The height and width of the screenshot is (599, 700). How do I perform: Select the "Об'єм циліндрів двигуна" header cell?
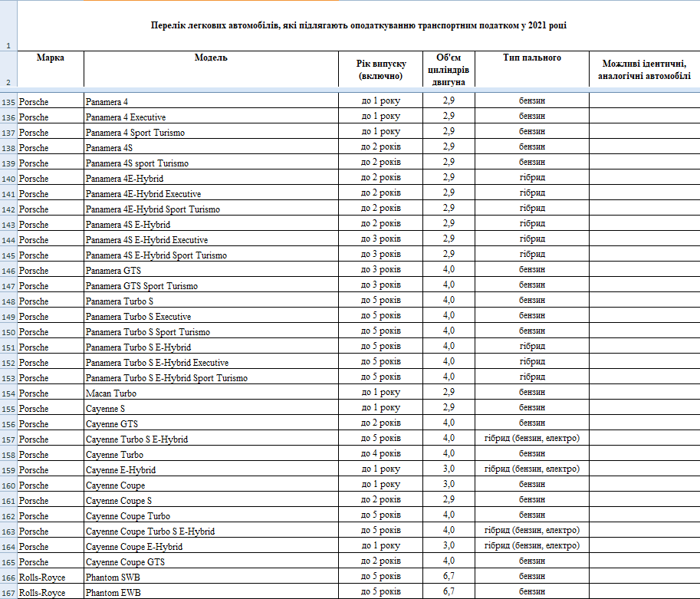tap(449, 70)
